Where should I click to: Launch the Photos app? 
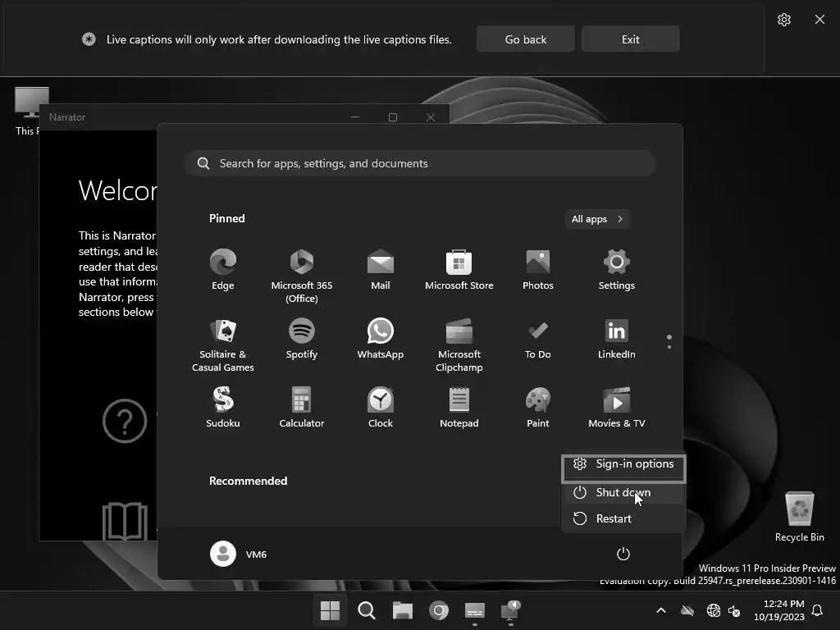point(538,269)
